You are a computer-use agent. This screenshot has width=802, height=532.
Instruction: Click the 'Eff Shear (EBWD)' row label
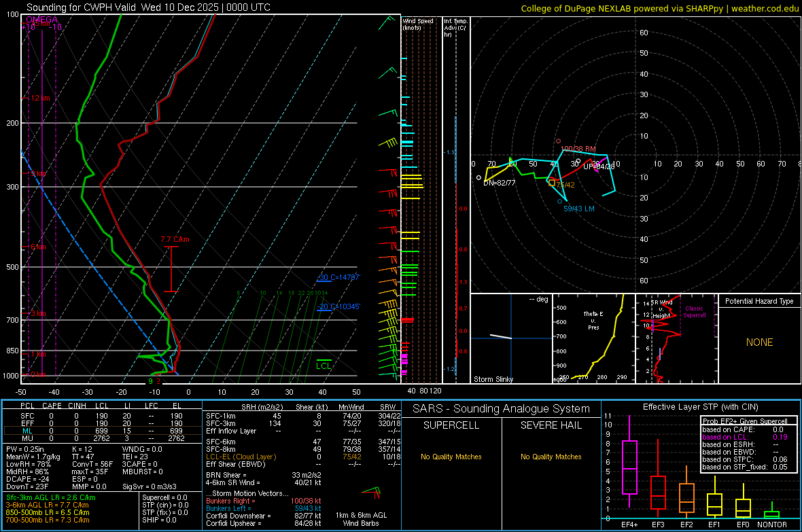236,464
